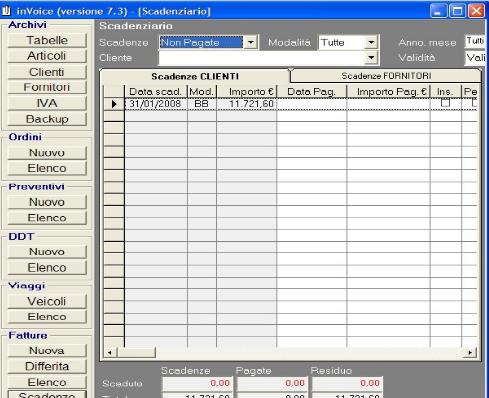Click the Anno, mese field

475,42
